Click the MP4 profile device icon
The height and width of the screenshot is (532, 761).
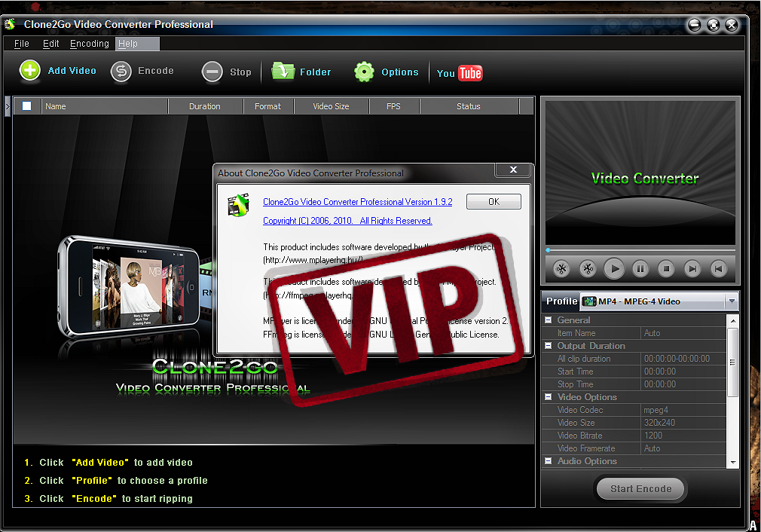[x=589, y=301]
